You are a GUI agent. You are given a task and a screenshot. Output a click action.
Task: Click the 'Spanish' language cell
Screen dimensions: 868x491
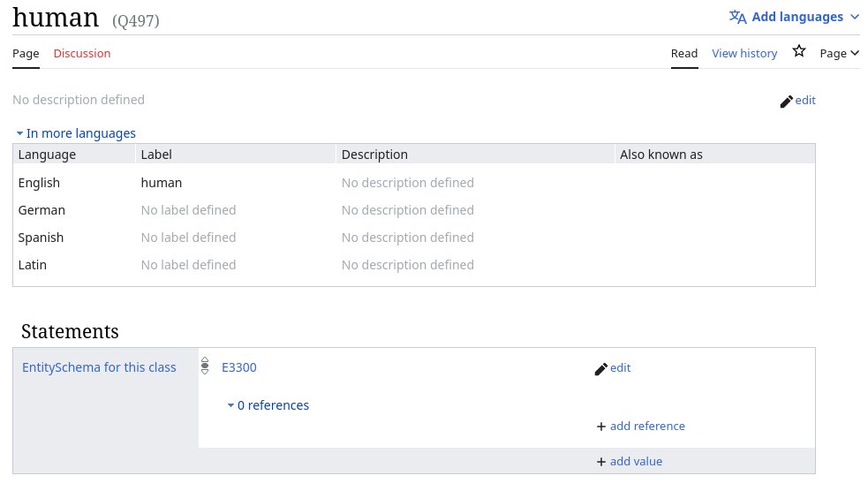tap(41, 238)
